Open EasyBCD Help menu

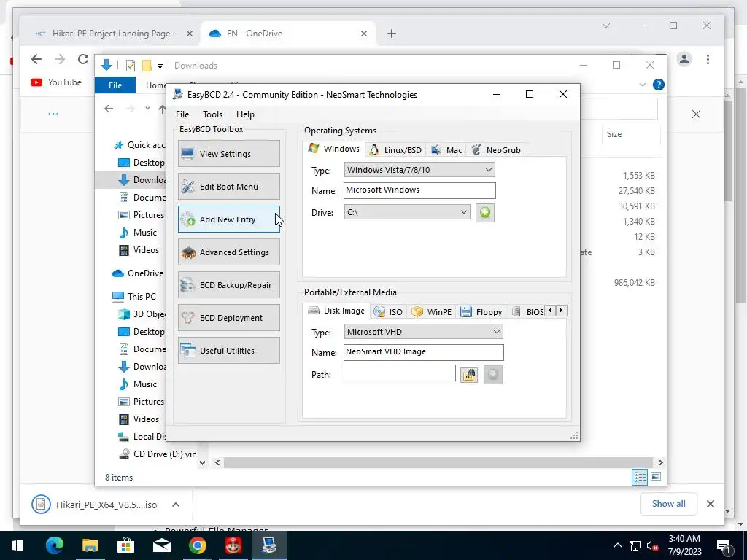(245, 114)
